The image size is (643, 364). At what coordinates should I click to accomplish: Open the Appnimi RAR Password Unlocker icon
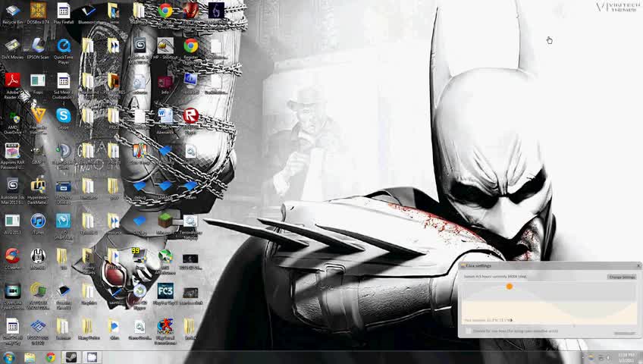tap(12, 156)
